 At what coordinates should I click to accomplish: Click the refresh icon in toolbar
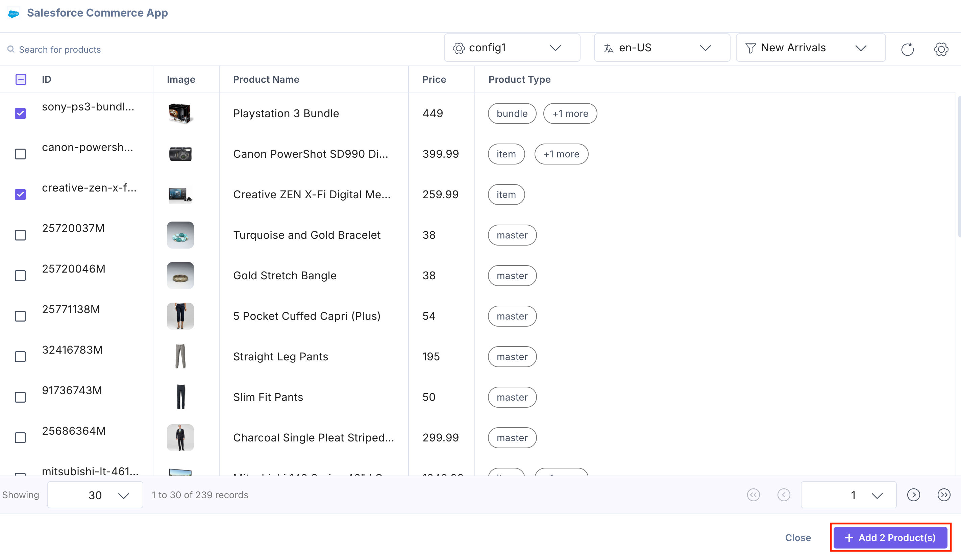[907, 49]
